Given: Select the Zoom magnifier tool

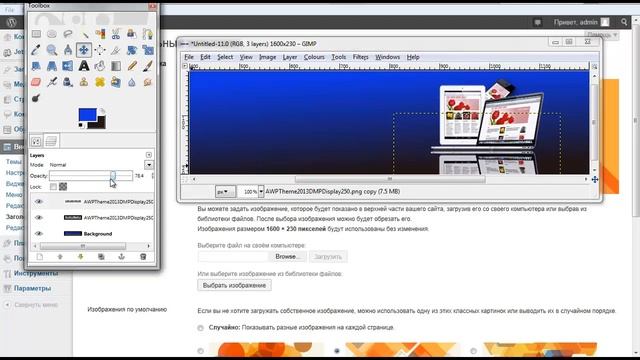Looking at the screenshot, I should coord(52,50).
